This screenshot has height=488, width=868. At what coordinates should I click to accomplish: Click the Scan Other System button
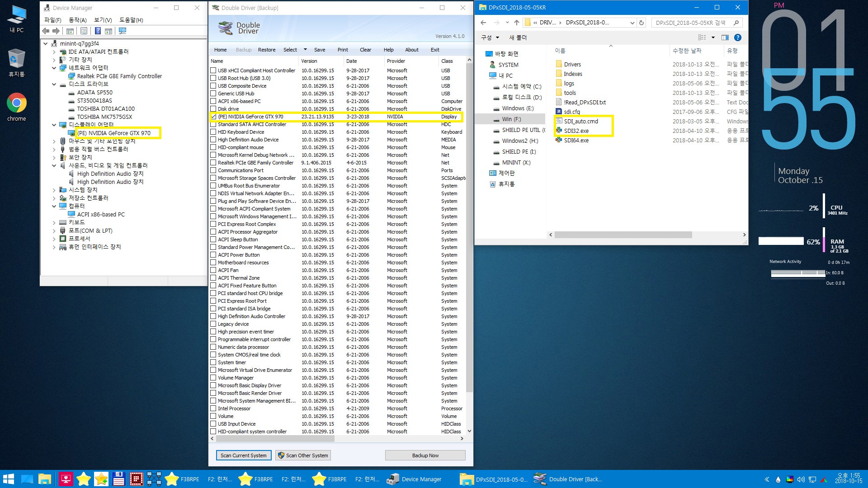(x=303, y=455)
